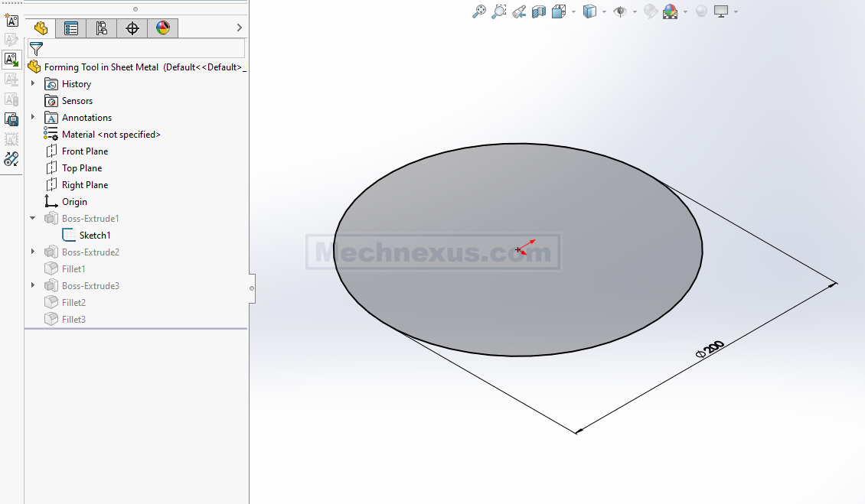Switch to the ConfigurationManager tab
This screenshot has width=865, height=504.
coord(101,28)
